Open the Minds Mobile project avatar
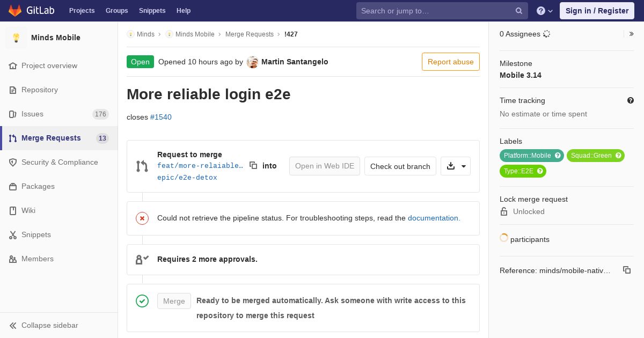Image resolution: width=644 pixels, height=338 pixels. pos(16,38)
